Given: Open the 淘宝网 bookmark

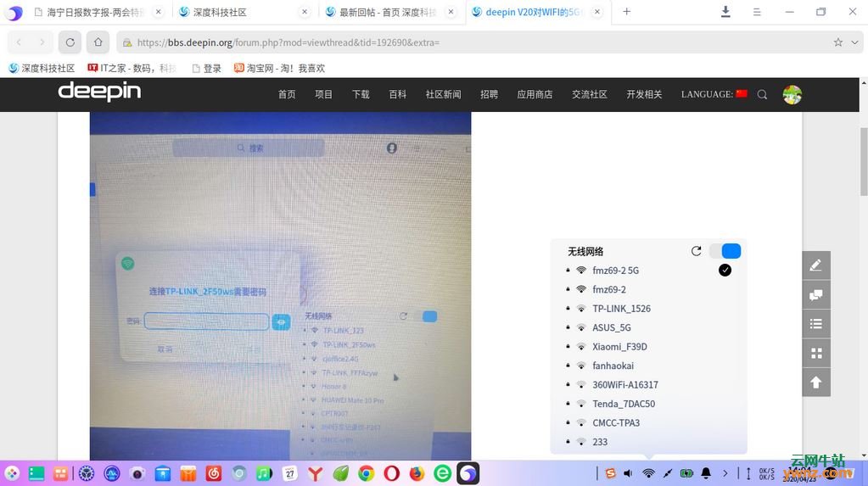Looking at the screenshot, I should (279, 68).
